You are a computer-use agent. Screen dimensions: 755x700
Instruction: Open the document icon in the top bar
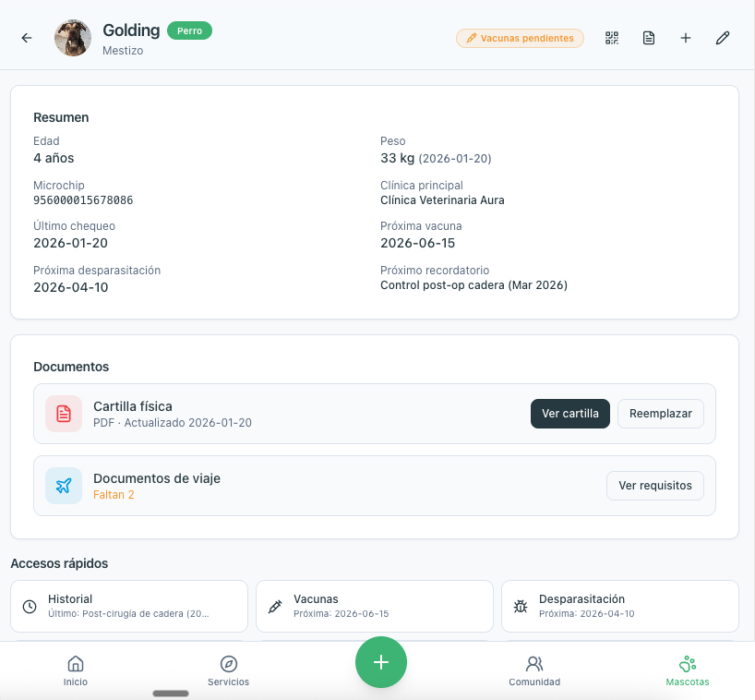click(x=648, y=38)
